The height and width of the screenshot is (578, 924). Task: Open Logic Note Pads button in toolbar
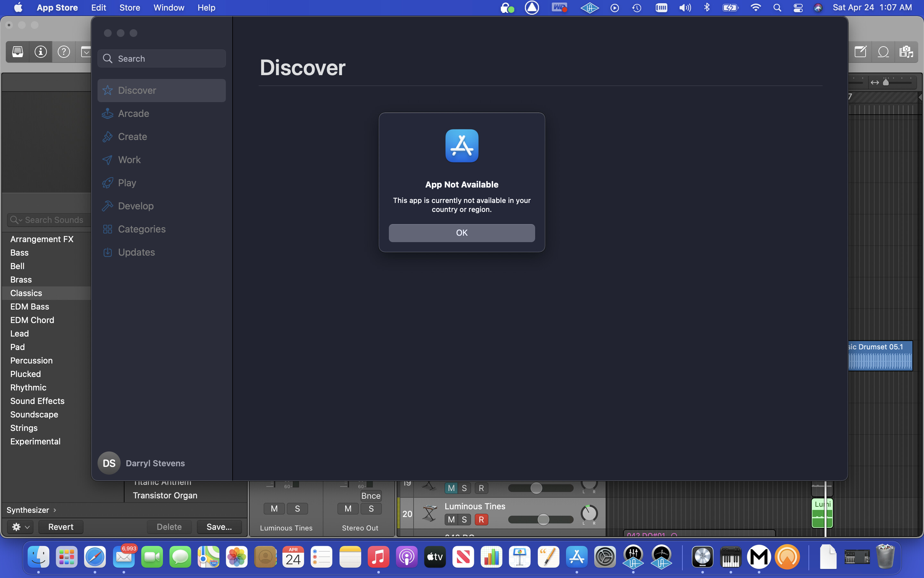tap(860, 52)
